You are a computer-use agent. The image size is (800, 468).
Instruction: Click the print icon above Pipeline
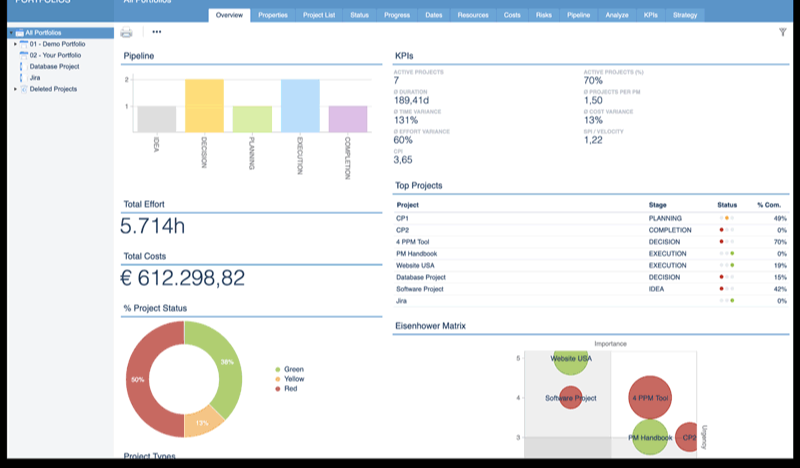pos(127,32)
